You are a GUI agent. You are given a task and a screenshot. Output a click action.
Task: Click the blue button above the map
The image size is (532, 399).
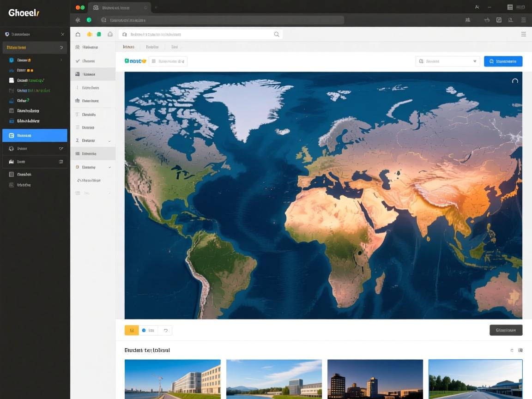[503, 61]
